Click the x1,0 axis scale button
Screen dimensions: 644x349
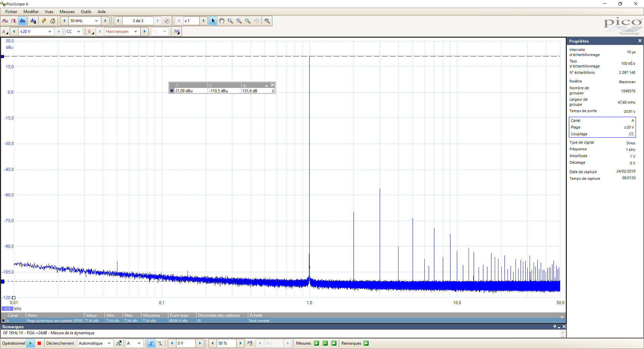point(7,309)
